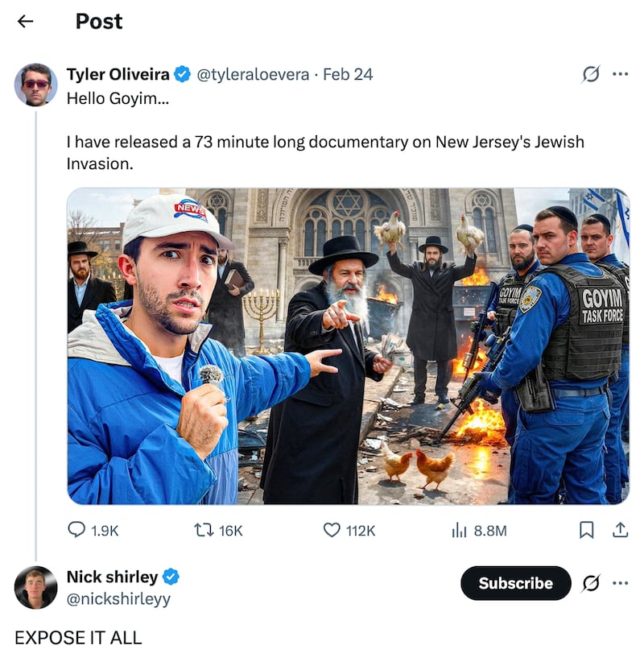Open Grok actions on Nick shirley's reply

pyautogui.click(x=592, y=584)
